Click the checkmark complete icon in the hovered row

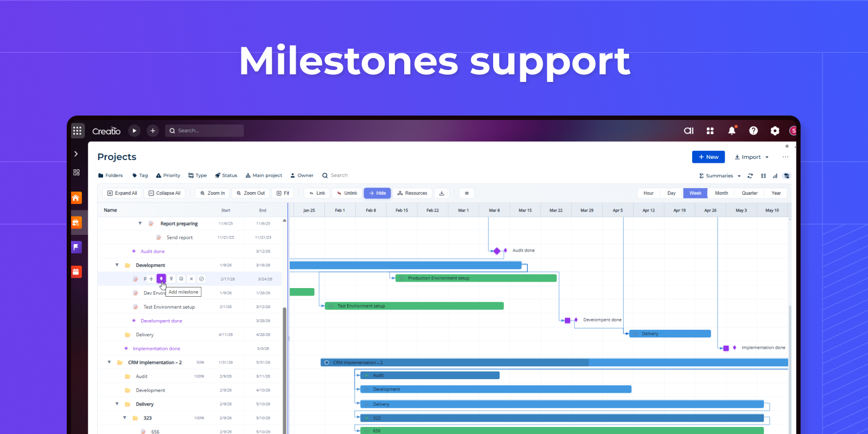coord(201,279)
